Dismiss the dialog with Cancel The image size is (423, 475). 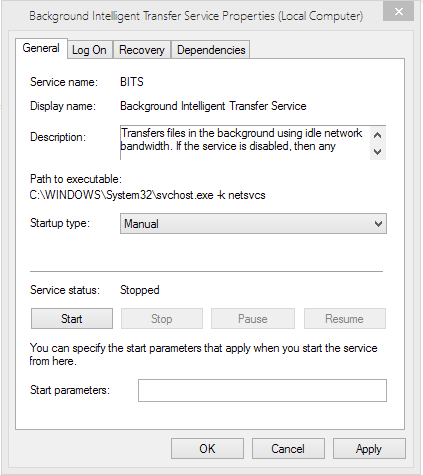coord(288,449)
